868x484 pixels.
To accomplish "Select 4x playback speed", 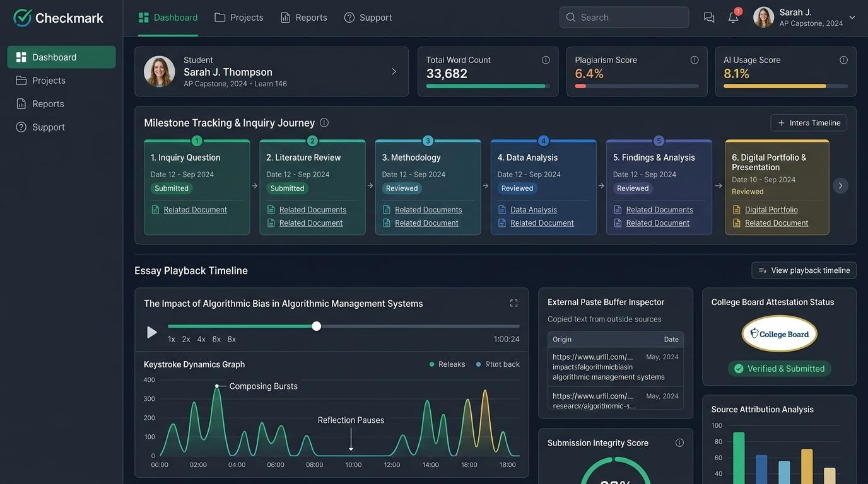I will tap(201, 339).
